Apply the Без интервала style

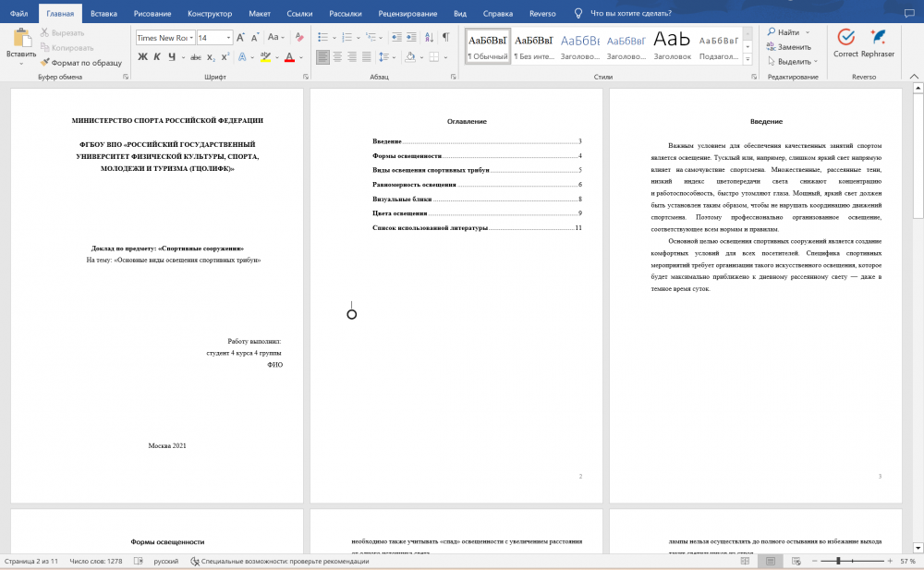click(x=534, y=46)
